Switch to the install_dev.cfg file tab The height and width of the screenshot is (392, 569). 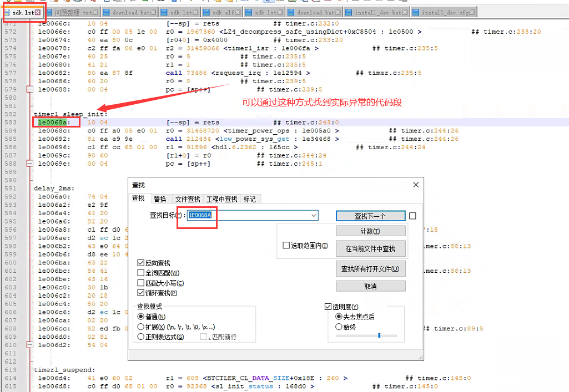[x=444, y=12]
